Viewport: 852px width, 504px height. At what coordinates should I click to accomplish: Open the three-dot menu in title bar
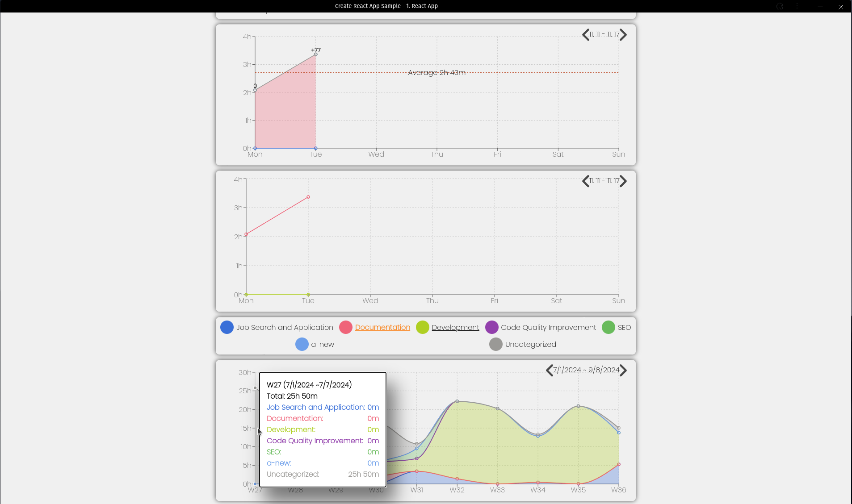797,6
